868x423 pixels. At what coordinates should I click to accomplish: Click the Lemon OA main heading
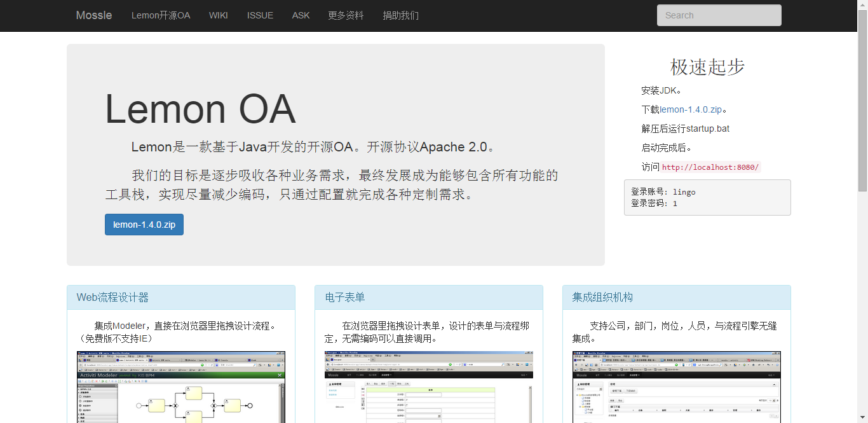[200, 109]
